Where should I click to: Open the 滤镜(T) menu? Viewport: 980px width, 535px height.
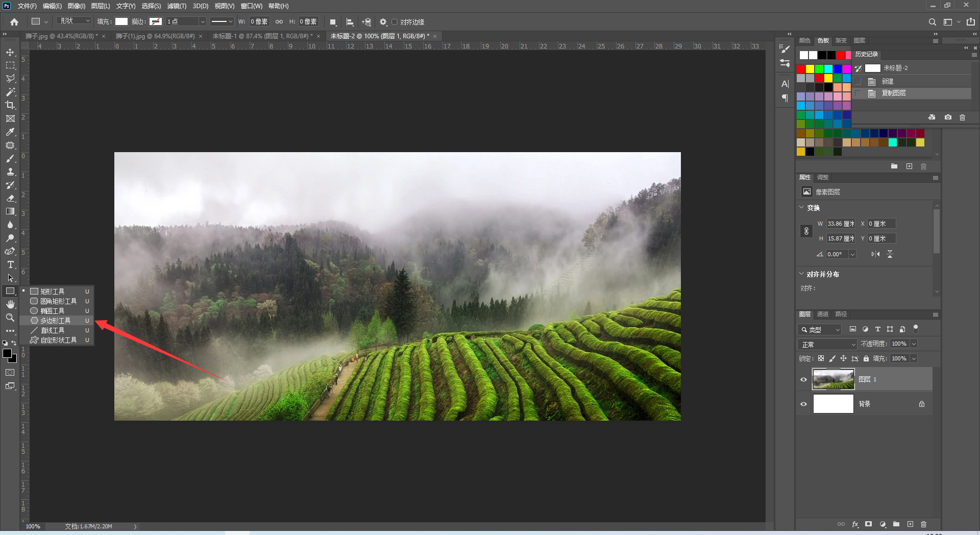coord(177,6)
